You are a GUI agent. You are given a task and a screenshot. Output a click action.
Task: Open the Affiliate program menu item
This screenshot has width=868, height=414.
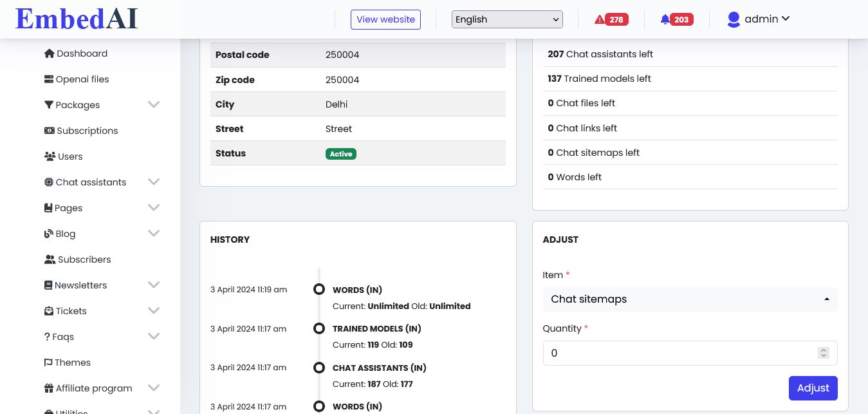pyautogui.click(x=93, y=388)
